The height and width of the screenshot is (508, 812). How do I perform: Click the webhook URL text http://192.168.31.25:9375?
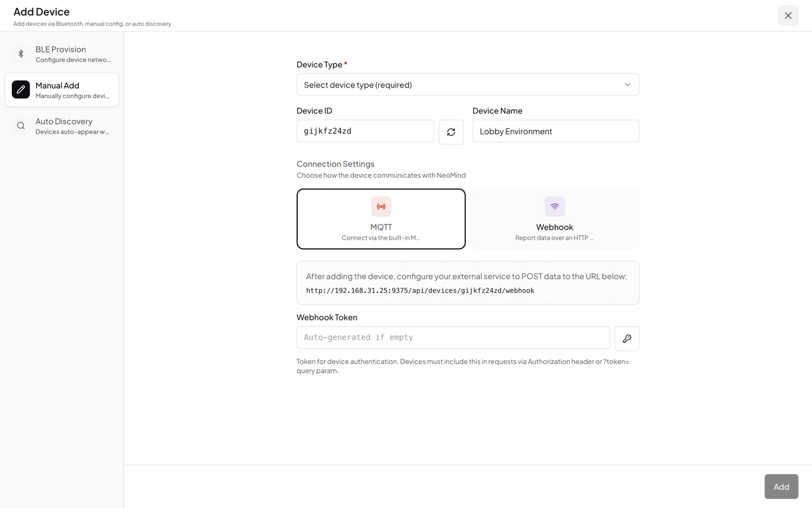click(x=420, y=291)
